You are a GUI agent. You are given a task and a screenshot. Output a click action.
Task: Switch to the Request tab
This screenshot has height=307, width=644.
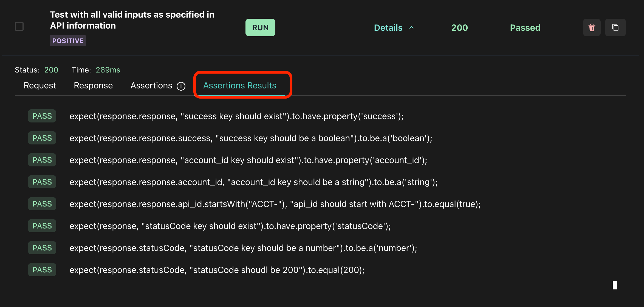(x=40, y=85)
